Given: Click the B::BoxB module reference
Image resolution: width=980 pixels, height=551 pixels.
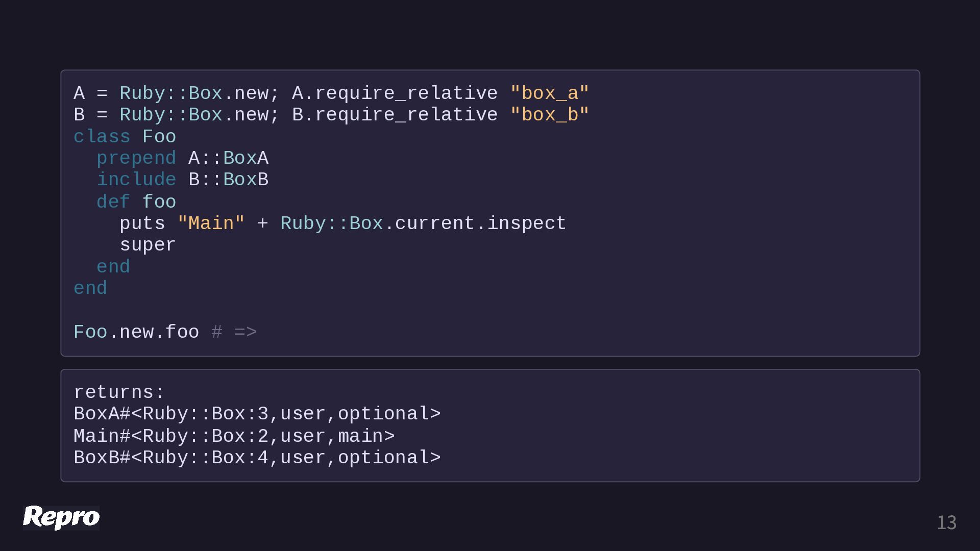Looking at the screenshot, I should point(228,180).
